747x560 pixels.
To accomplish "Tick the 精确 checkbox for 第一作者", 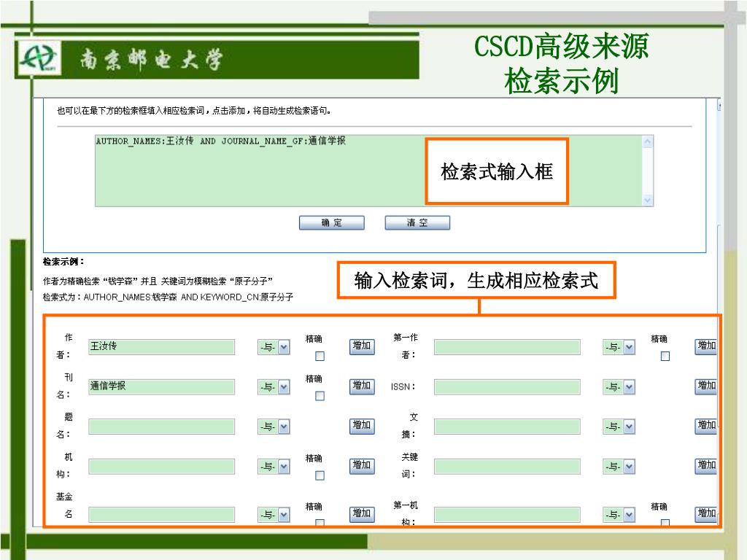I will pos(665,356).
